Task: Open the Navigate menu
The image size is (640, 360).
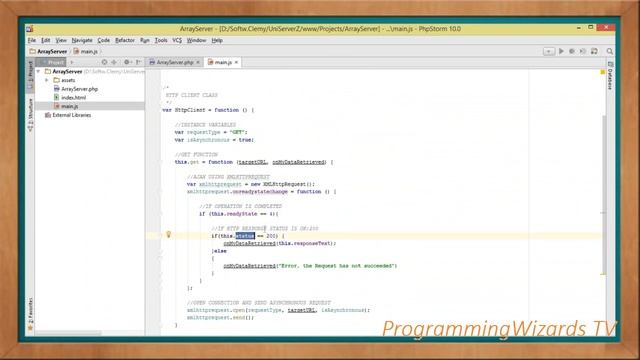Action: click(x=82, y=40)
